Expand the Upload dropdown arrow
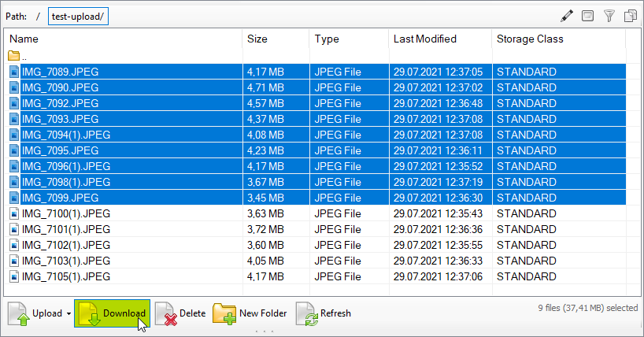Screen dimensions: 644x337 click(68, 313)
